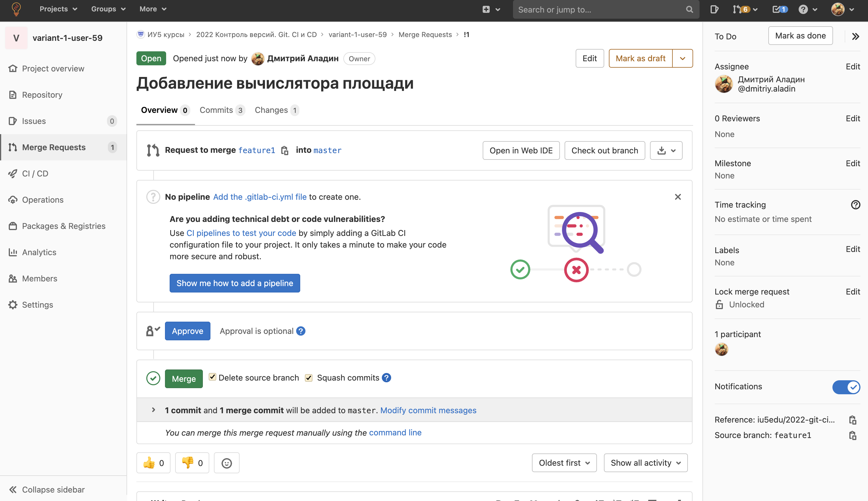The height and width of the screenshot is (501, 868).
Task: Select CI / CD in the sidebar
Action: 35,174
